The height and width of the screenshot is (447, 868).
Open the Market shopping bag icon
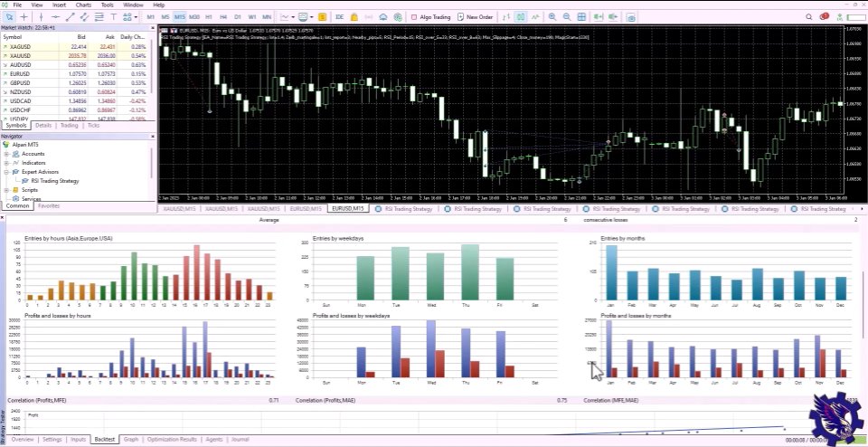354,17
